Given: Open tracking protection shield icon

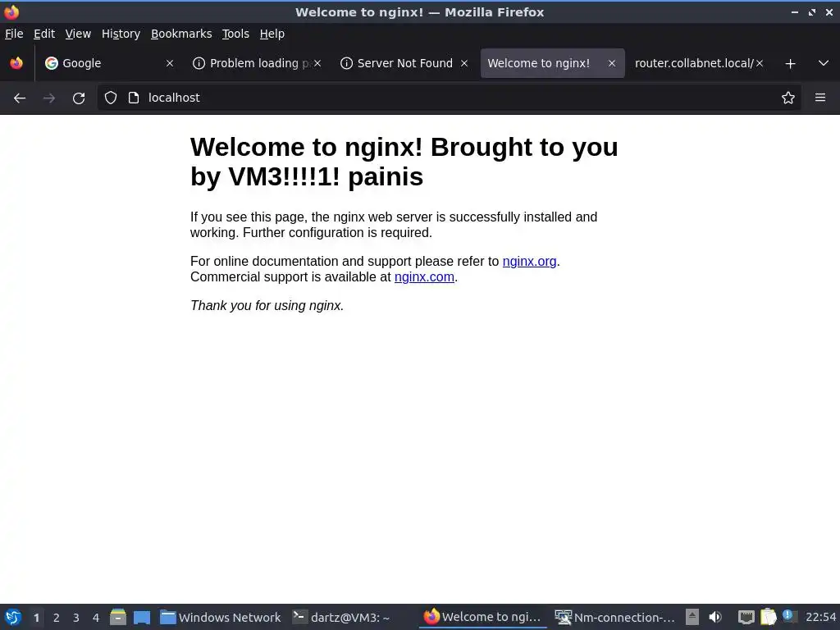Looking at the screenshot, I should point(111,98).
